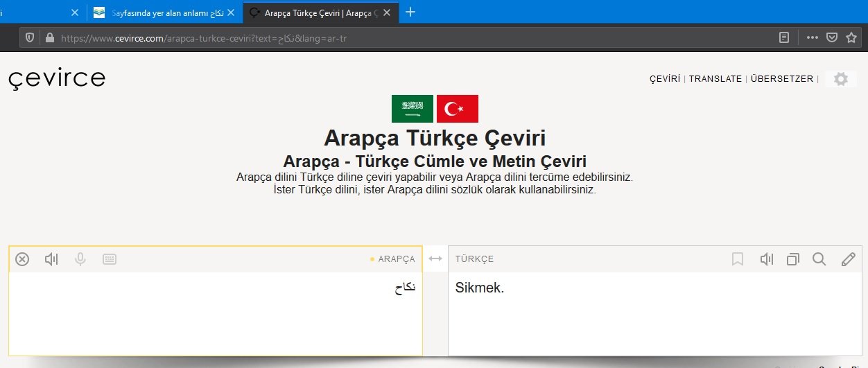
Task: Click the Saudi Arabia flag
Action: 413,109
